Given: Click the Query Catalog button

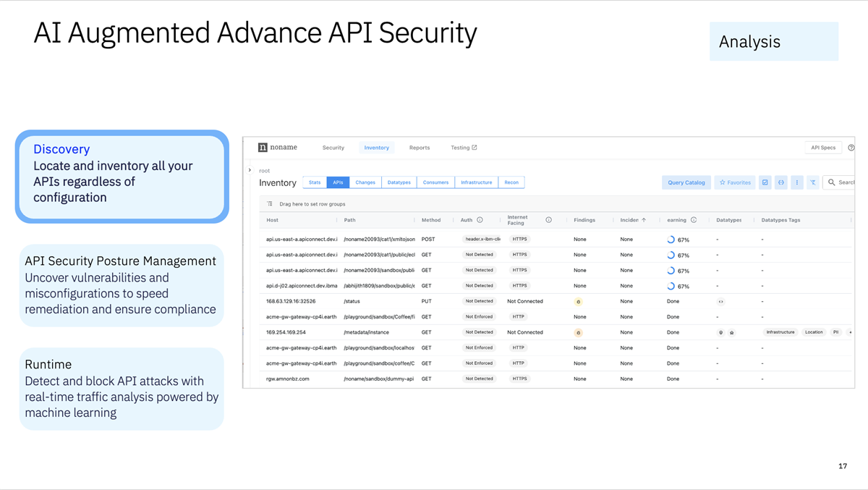Looking at the screenshot, I should [686, 182].
